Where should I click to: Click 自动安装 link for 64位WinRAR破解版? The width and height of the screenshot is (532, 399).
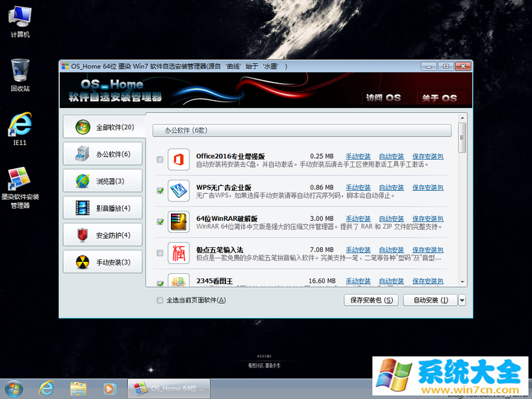(391, 219)
